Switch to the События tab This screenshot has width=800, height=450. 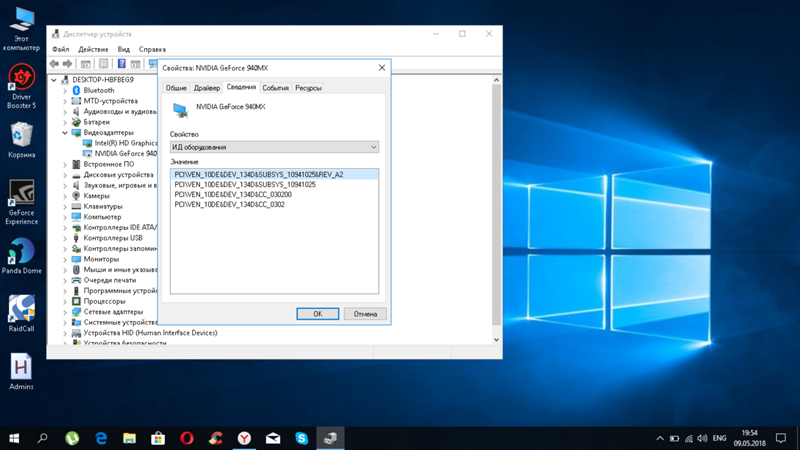point(276,88)
